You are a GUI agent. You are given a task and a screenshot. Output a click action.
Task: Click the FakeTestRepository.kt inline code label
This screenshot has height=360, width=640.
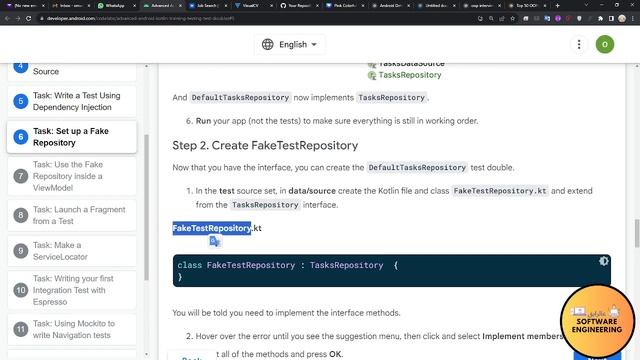[x=500, y=191]
